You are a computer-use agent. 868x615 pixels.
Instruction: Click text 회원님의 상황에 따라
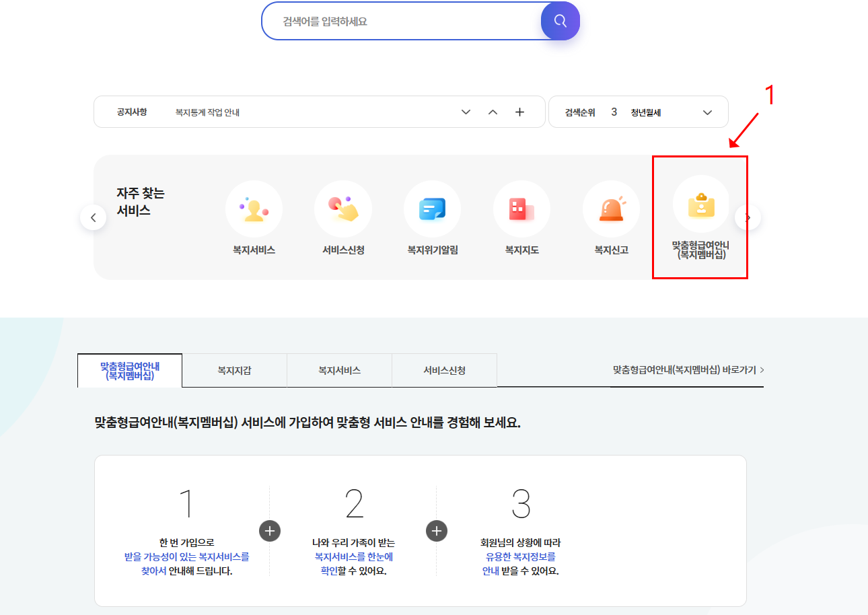(x=520, y=542)
